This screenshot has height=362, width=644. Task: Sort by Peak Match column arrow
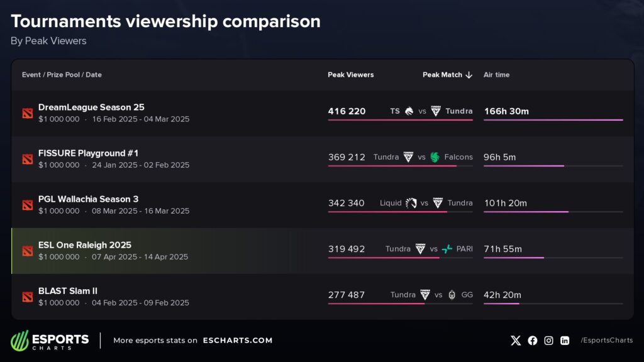pyautogui.click(x=469, y=75)
